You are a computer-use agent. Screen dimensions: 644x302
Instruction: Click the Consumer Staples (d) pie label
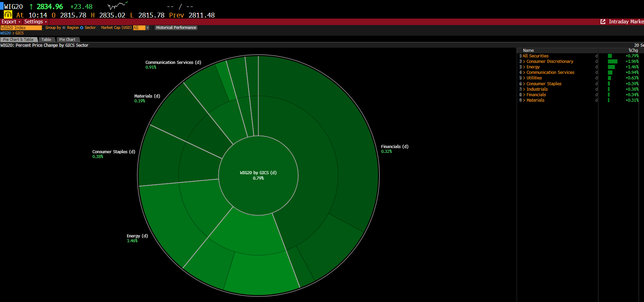click(x=114, y=152)
